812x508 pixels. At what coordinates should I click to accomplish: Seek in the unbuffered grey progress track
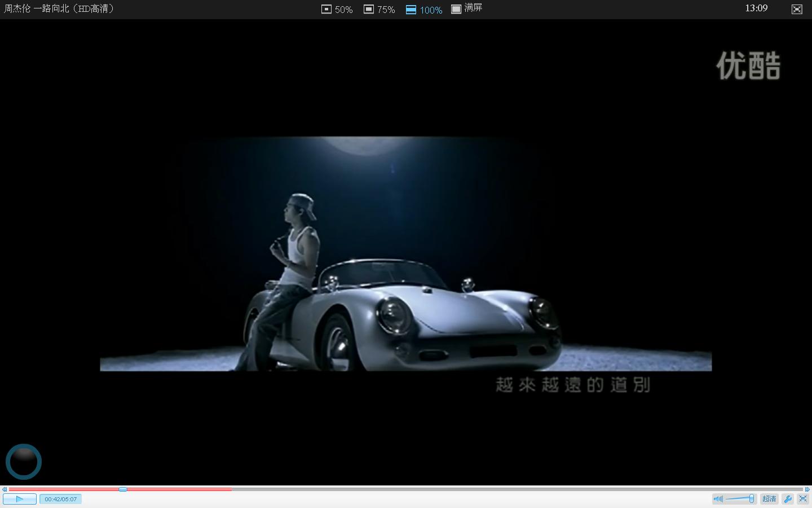coord(517,489)
